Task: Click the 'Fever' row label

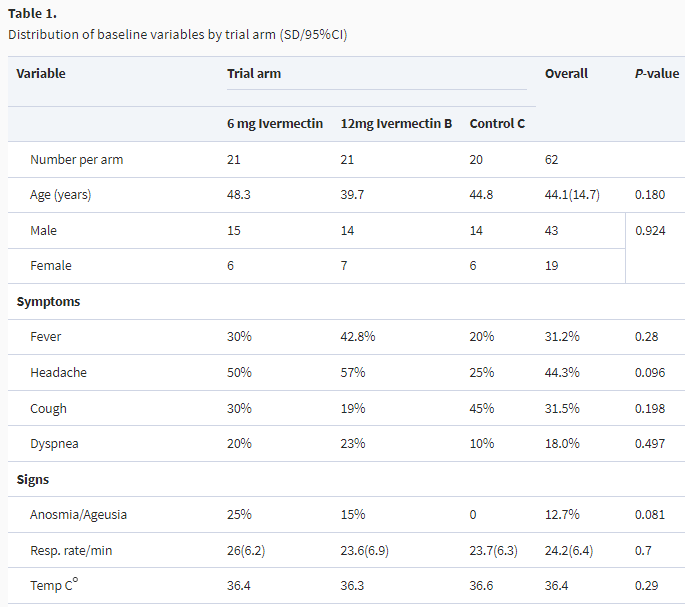Action: point(45,337)
